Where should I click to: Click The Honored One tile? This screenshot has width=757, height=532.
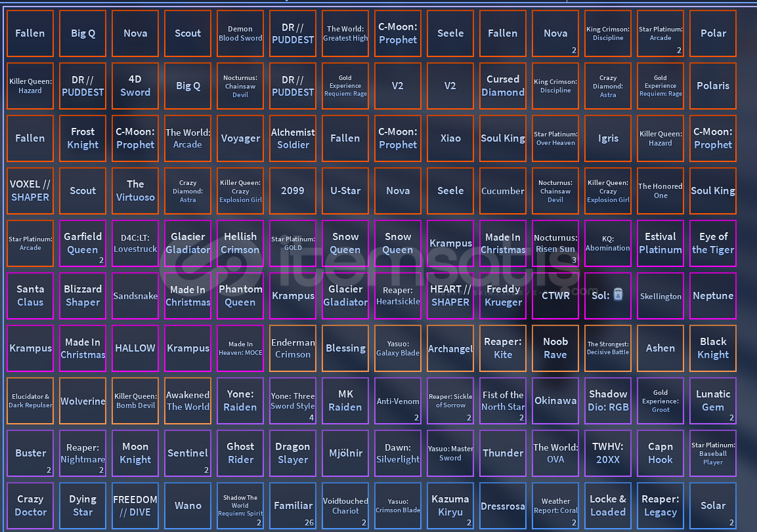click(660, 191)
